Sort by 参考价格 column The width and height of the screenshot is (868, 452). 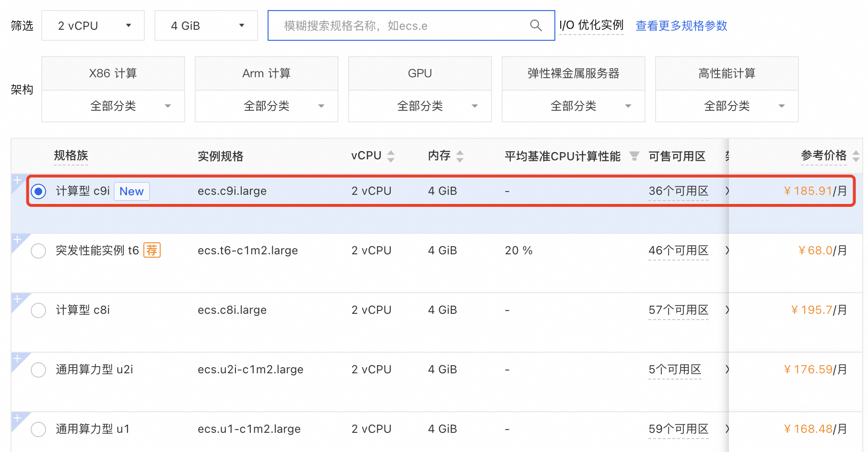tap(856, 156)
